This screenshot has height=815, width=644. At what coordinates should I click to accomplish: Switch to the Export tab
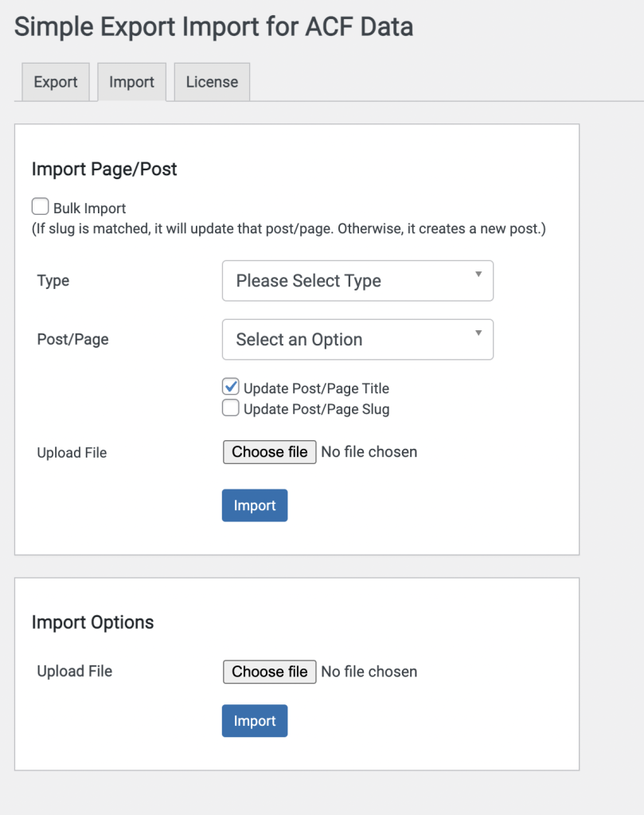(x=55, y=81)
